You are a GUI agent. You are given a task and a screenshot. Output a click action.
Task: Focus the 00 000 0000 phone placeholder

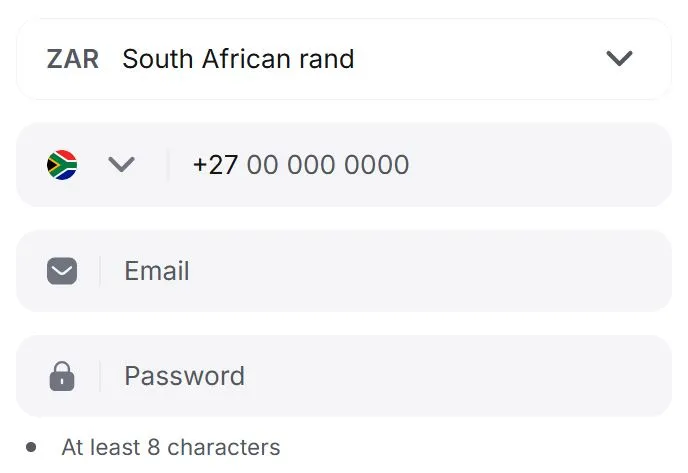[328, 165]
